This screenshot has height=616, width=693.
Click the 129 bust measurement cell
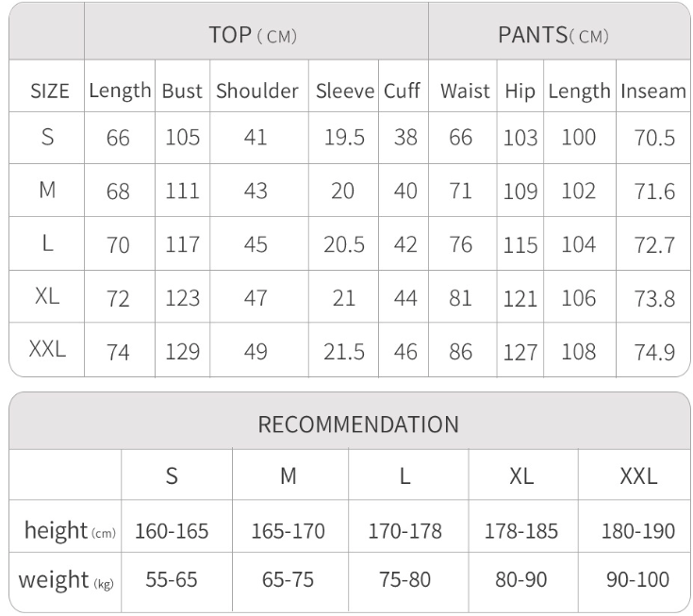click(x=182, y=352)
